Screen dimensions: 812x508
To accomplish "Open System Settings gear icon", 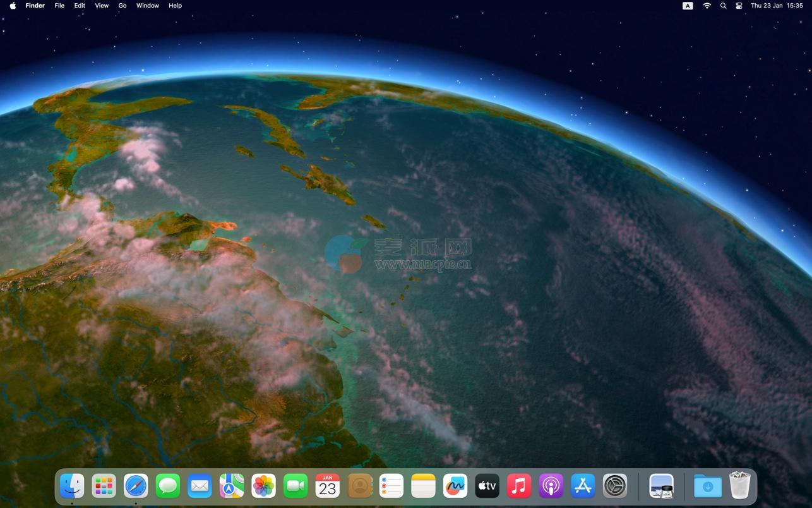I will coord(614,487).
